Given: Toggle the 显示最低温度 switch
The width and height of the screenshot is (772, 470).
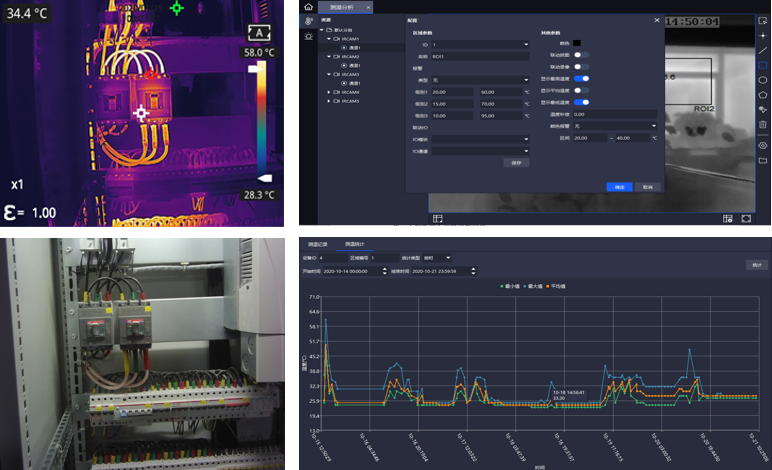Looking at the screenshot, I should (581, 102).
